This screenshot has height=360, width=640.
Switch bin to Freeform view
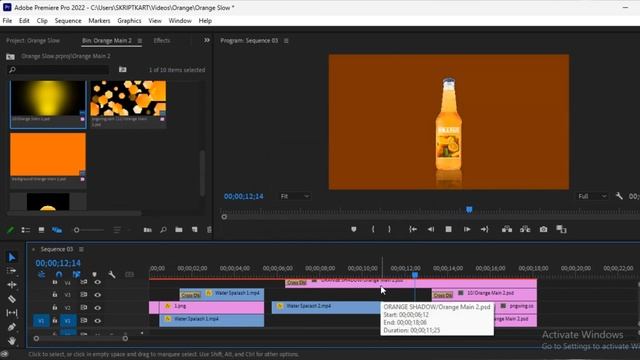click(x=57, y=230)
